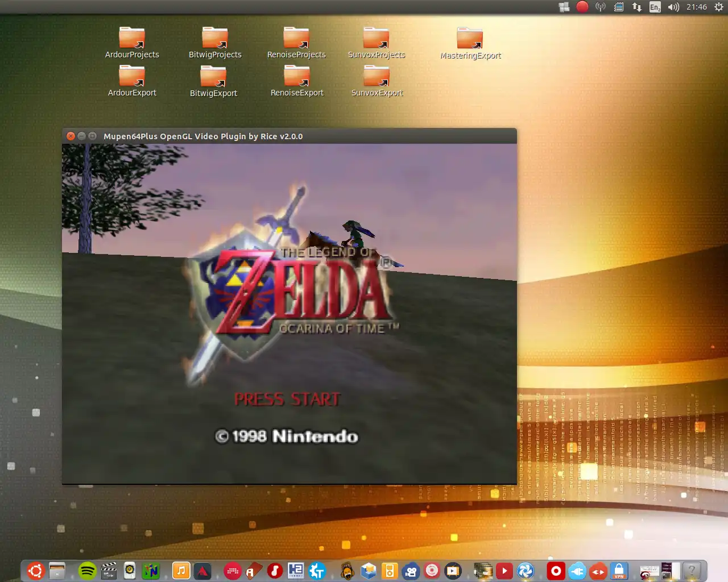The height and width of the screenshot is (582, 728).
Task: Open the blue cloud plug icon in the dock
Action: 577,570
